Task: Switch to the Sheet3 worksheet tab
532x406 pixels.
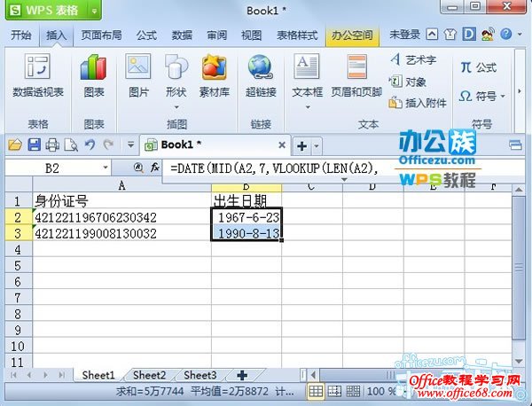Action: [x=200, y=375]
